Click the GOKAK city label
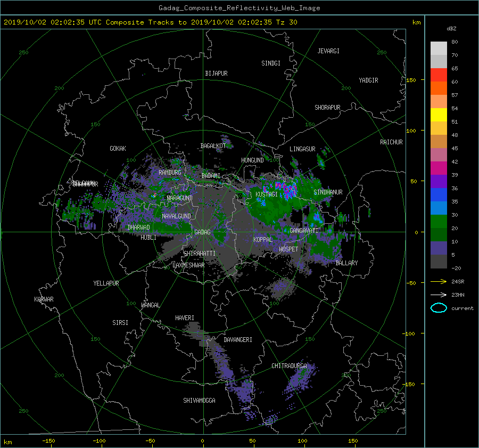The height and width of the screenshot is (448, 479). [118, 148]
